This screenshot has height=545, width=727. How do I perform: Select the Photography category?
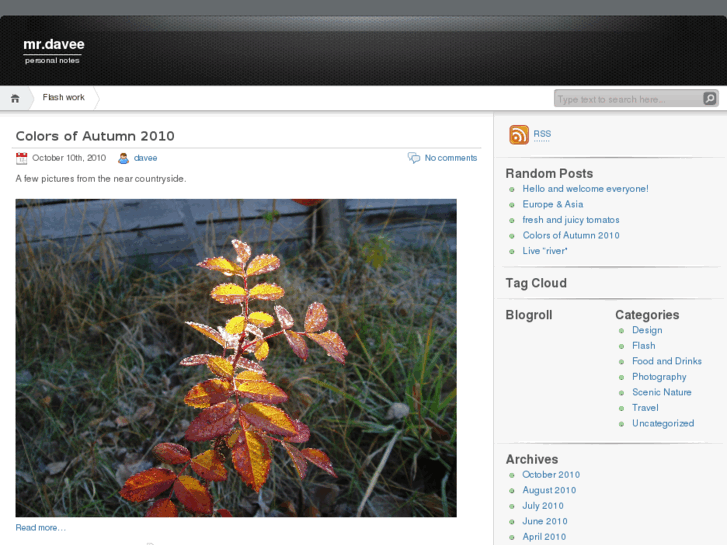[x=659, y=377]
